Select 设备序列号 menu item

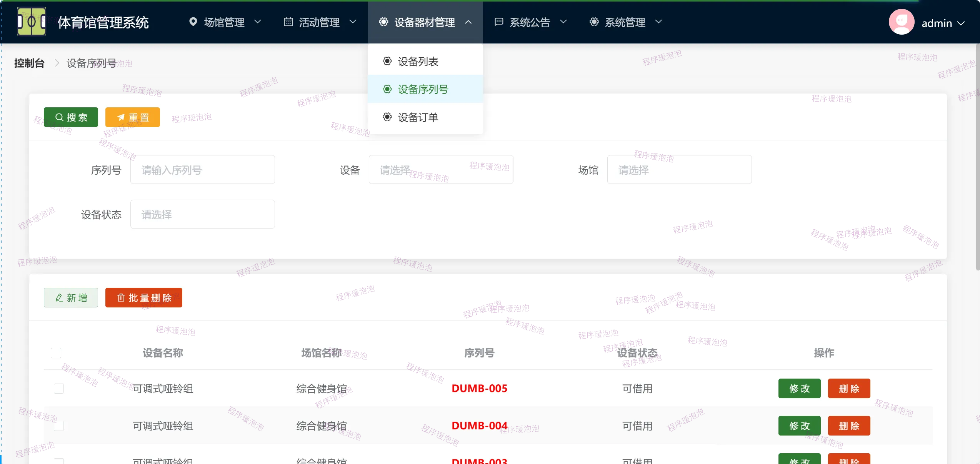coord(423,89)
